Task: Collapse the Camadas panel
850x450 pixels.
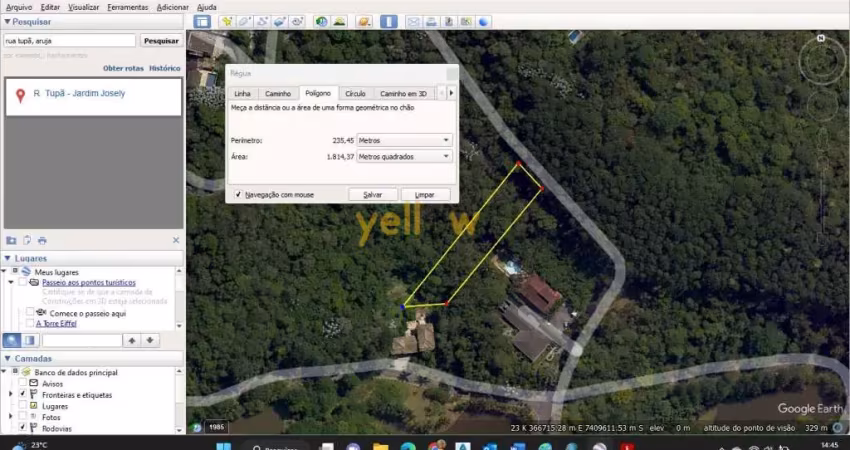Action: (x=8, y=358)
